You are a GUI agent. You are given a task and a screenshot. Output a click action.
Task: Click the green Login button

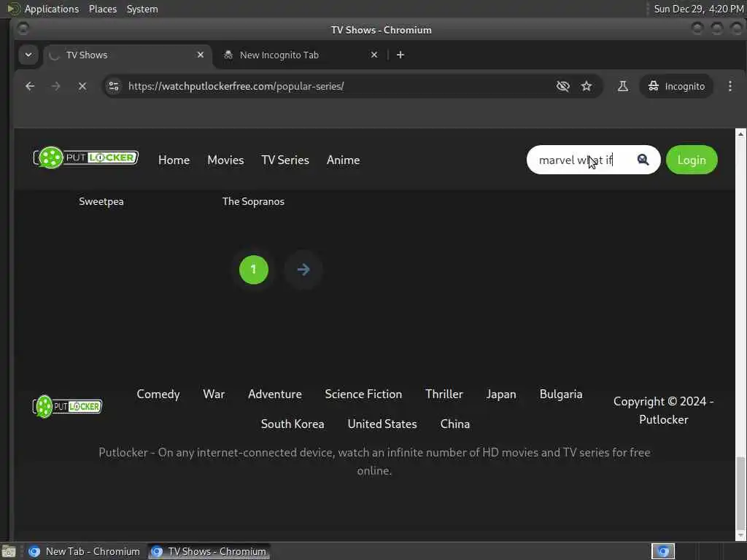pos(692,160)
